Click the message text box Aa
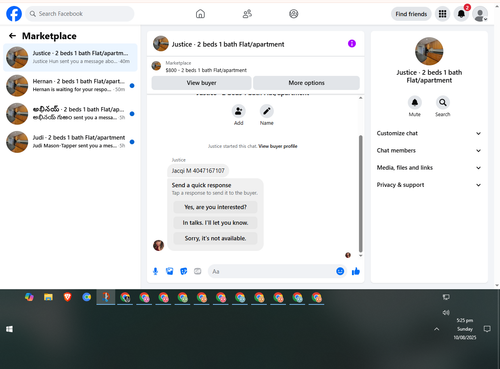 [272, 271]
